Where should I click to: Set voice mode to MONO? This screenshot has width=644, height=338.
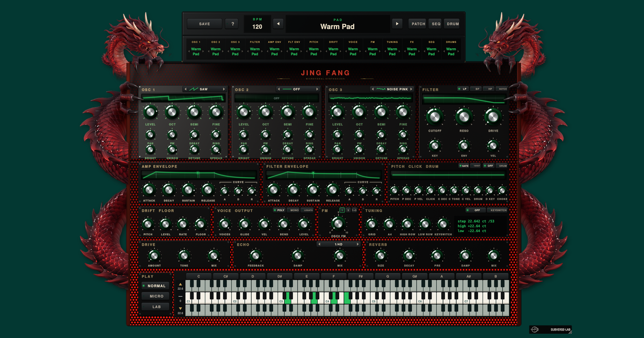pos(294,210)
